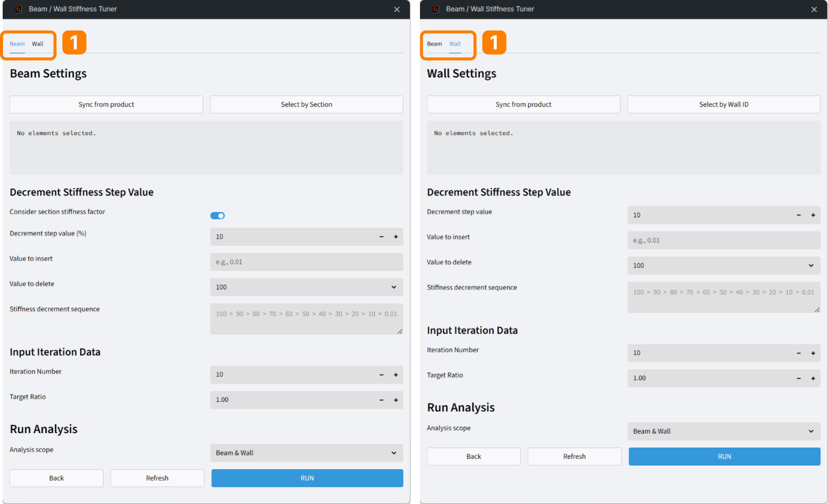828x504 pixels.
Task: Decrease Decrement step value in Wall Settings
Action: [x=799, y=215]
